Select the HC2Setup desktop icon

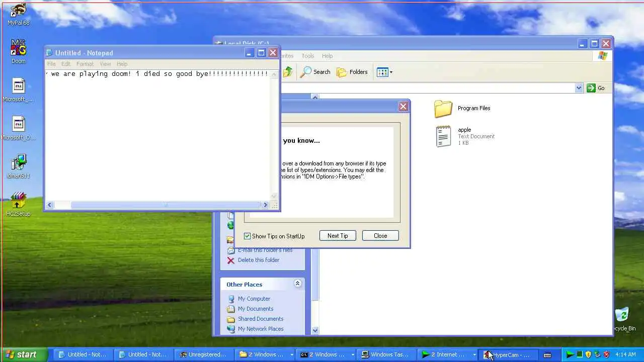pyautogui.click(x=18, y=205)
